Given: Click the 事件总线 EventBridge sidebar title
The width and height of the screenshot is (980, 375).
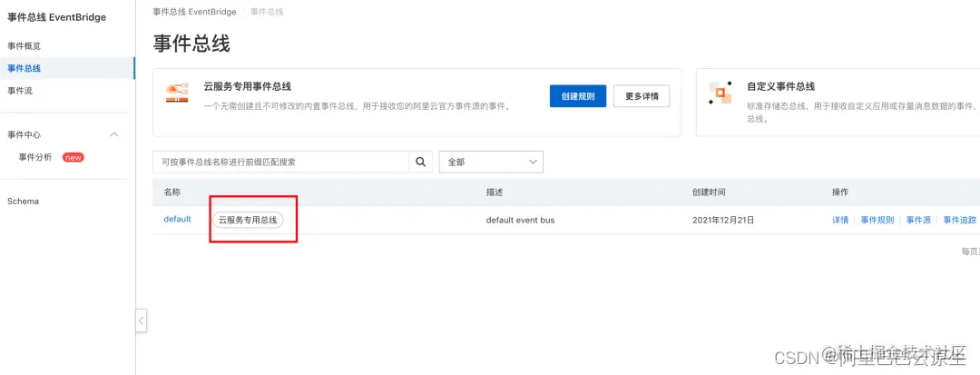Looking at the screenshot, I should (x=57, y=17).
